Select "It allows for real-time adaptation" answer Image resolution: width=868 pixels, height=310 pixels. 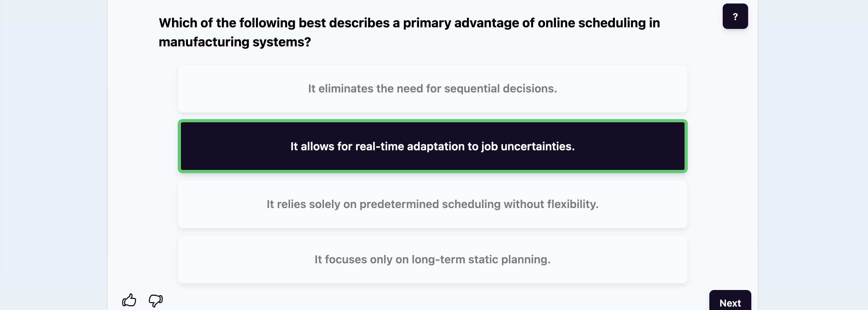[432, 146]
